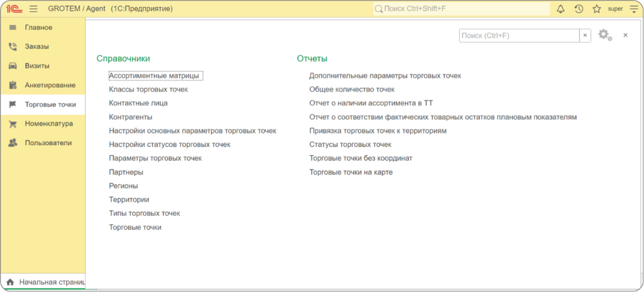Click Визиты car icon
644x292 pixels.
point(13,65)
